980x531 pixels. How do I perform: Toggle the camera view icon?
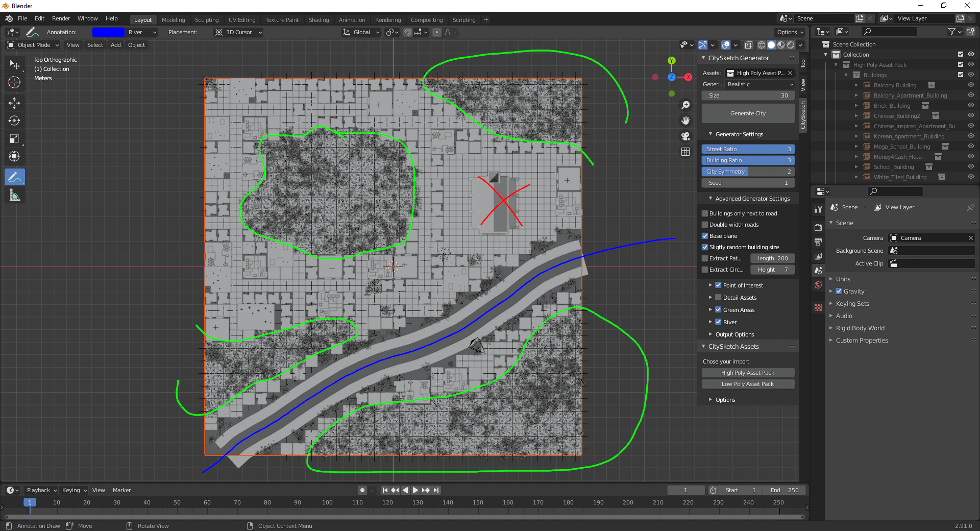685,136
